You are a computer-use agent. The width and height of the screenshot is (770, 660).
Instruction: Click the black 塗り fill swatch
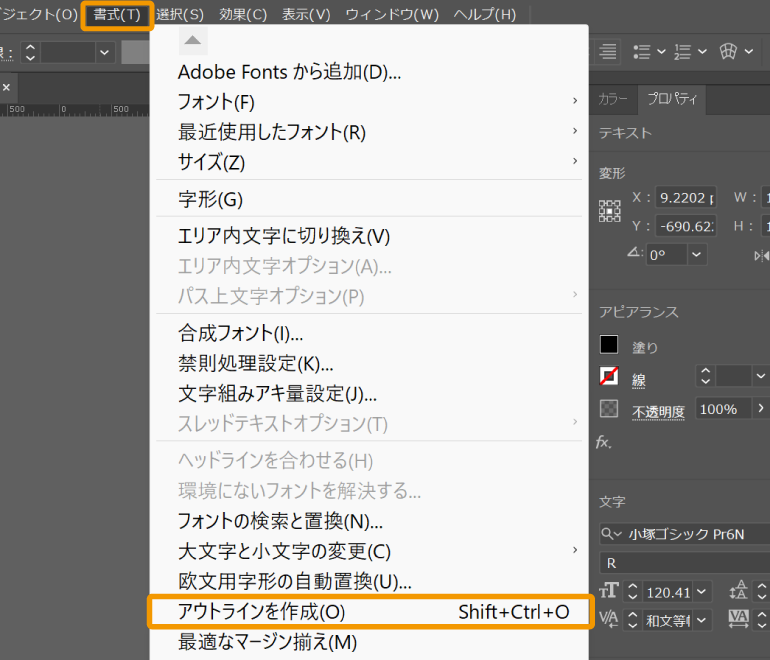coord(609,345)
